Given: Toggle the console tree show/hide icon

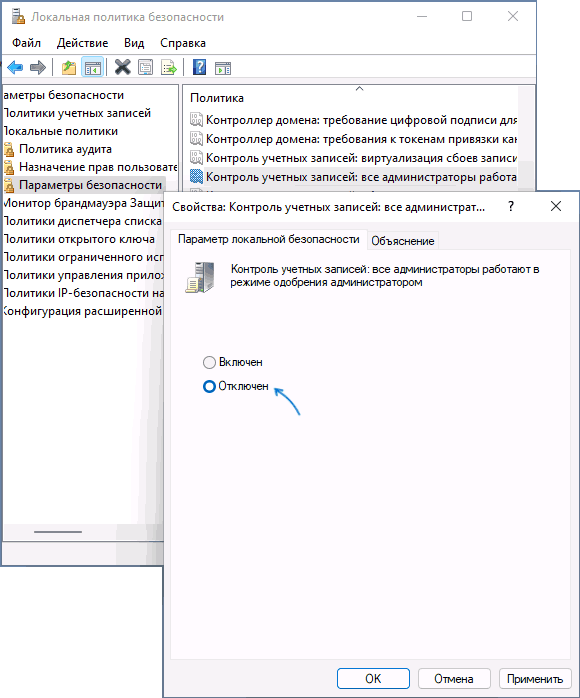Looking at the screenshot, I should pos(93,68).
